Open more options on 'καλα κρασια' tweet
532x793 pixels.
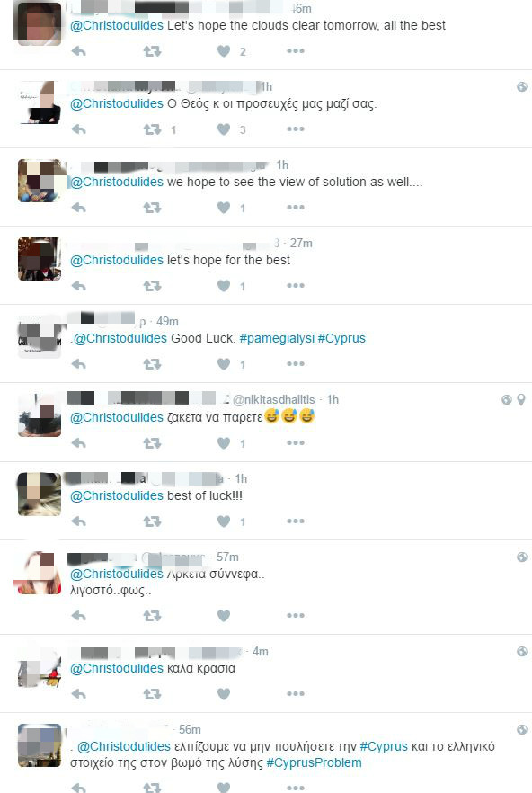pyautogui.click(x=296, y=693)
